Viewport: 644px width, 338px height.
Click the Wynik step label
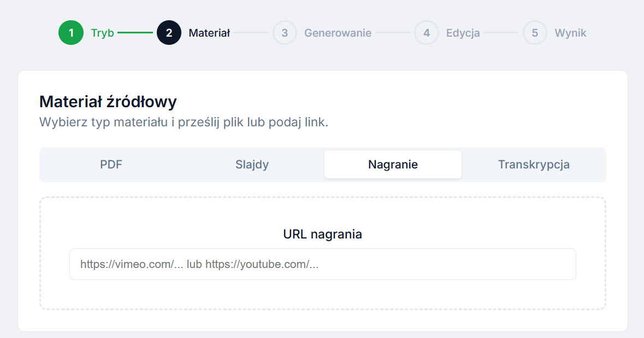coord(570,32)
